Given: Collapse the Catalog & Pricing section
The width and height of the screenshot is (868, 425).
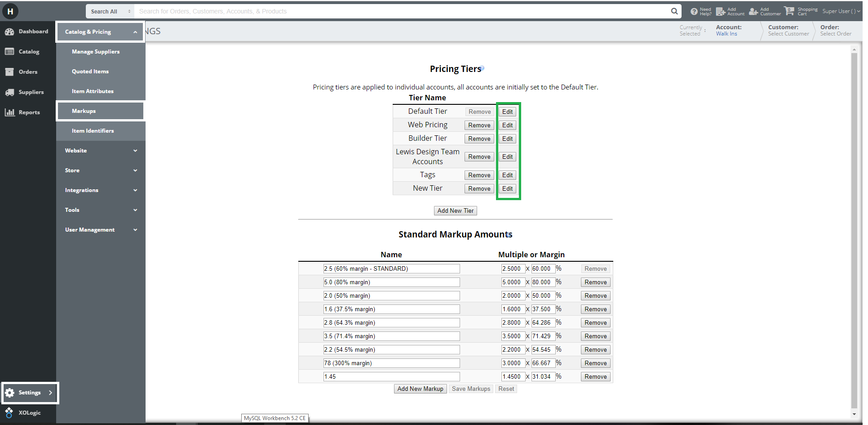Looking at the screenshot, I should [x=100, y=32].
